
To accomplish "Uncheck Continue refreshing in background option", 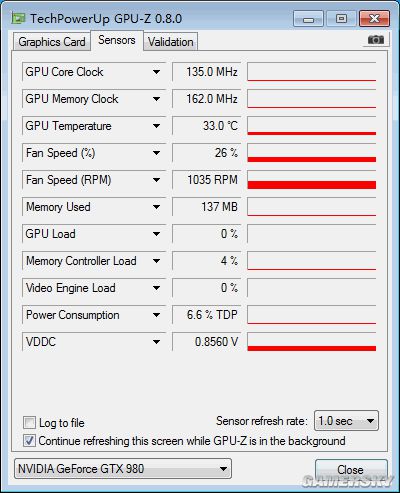I will pyautogui.click(x=29, y=440).
